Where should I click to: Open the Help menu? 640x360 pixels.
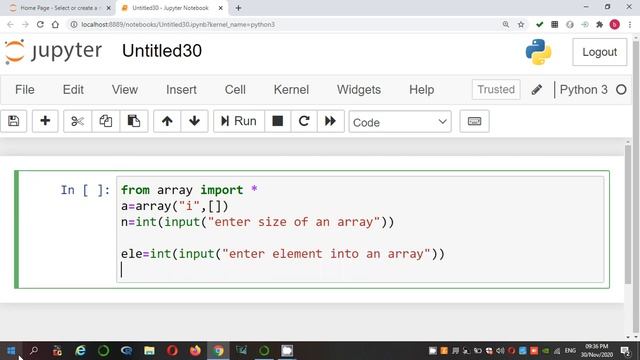click(422, 90)
